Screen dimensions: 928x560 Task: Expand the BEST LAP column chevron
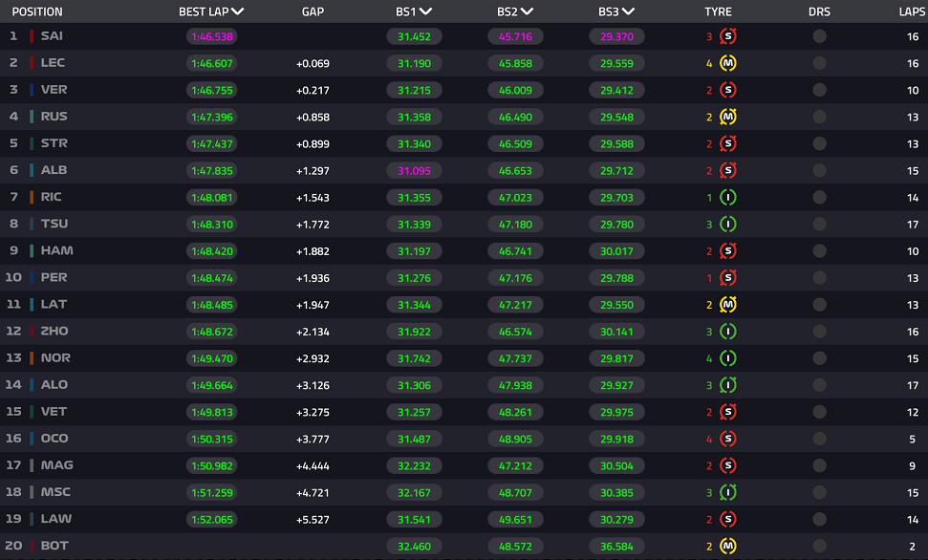click(x=238, y=11)
